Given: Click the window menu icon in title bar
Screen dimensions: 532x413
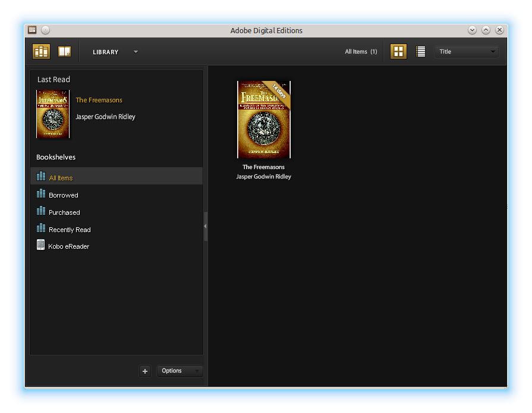Looking at the screenshot, I should click(x=32, y=30).
